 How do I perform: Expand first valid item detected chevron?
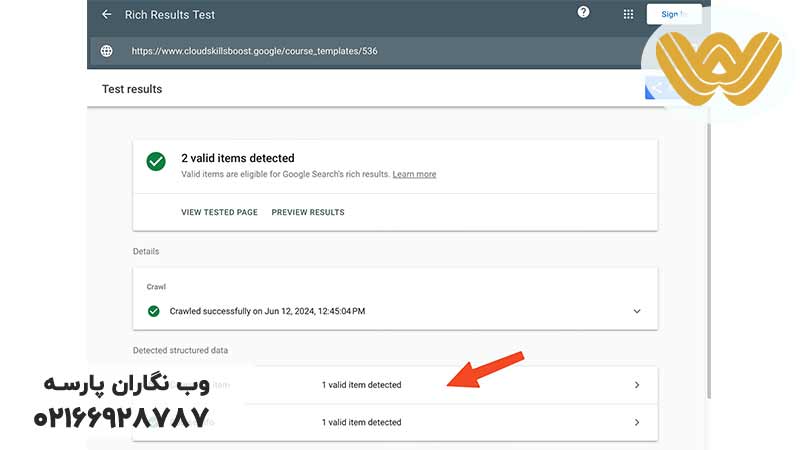point(637,385)
